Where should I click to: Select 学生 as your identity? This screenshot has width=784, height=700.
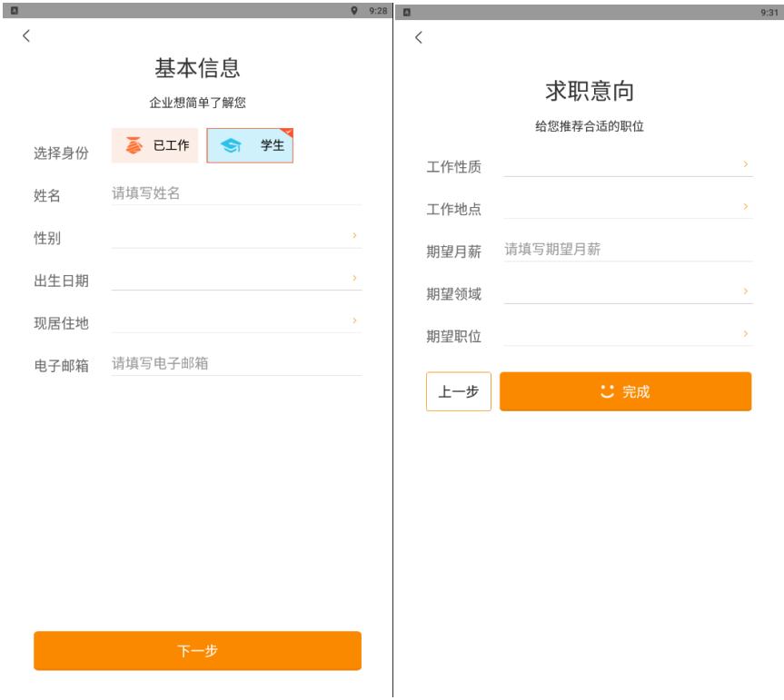250,145
